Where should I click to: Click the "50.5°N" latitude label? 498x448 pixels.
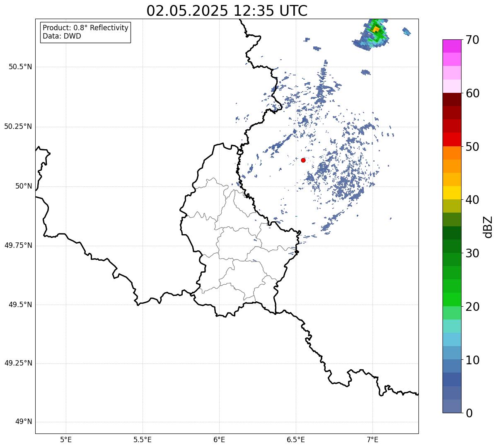(x=20, y=67)
